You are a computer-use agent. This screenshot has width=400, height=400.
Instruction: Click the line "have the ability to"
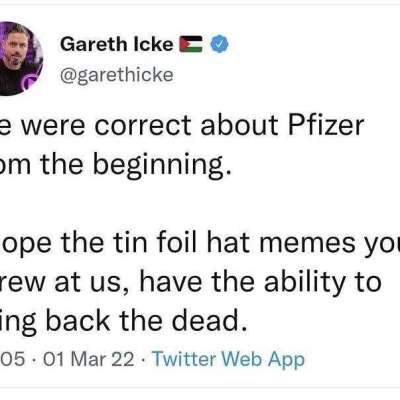click(260, 282)
